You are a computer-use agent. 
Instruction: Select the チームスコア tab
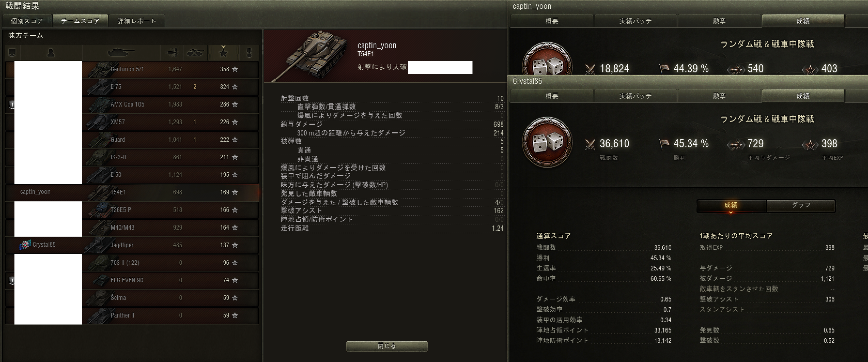point(80,21)
